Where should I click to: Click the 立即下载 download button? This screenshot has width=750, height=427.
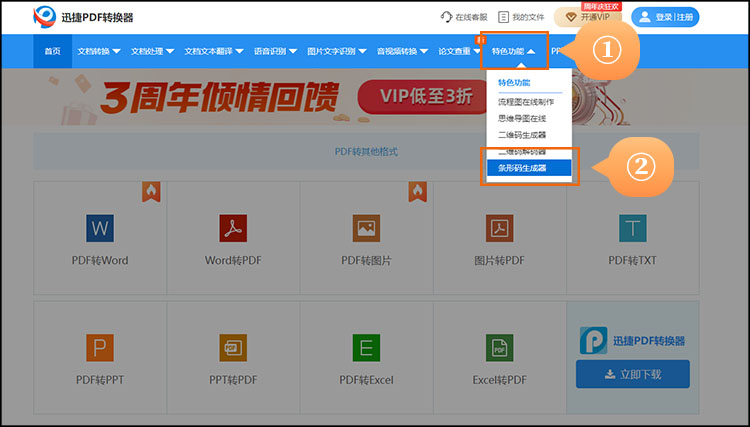[x=633, y=374]
